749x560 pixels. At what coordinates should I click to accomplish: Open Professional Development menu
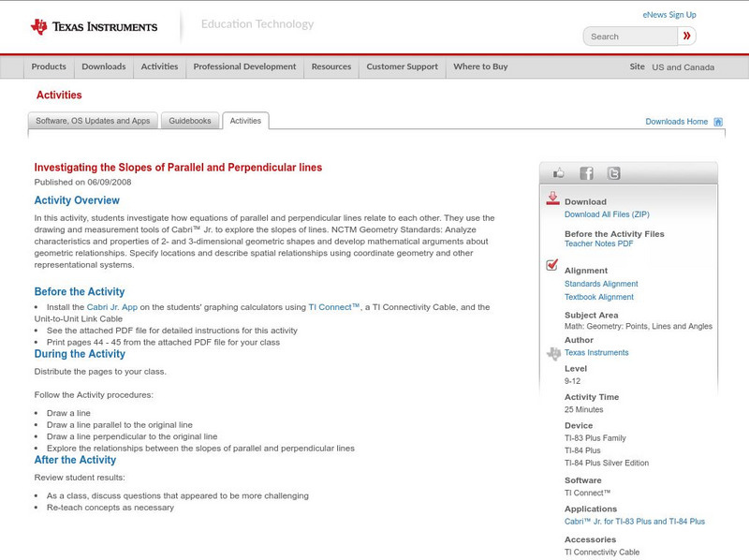[244, 66]
